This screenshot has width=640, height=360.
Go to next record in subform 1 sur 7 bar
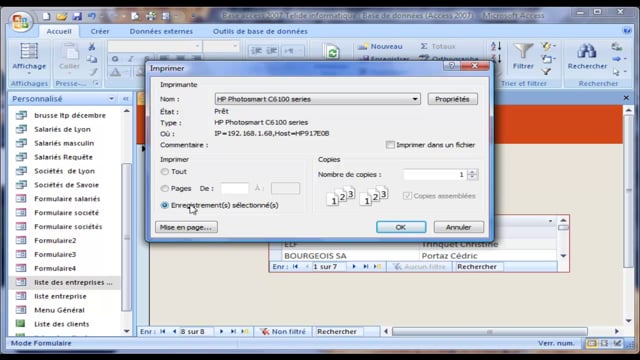click(x=354, y=267)
